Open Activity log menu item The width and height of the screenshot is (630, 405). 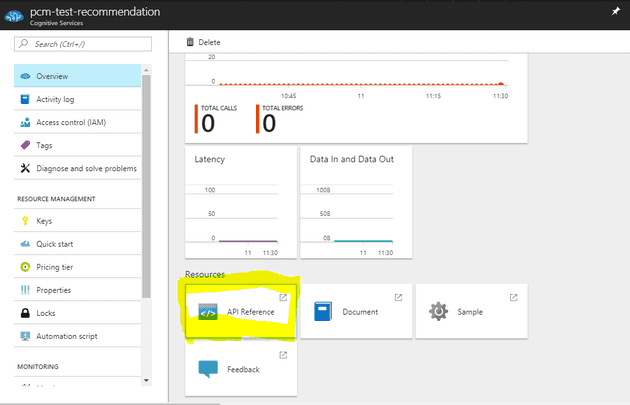[78, 99]
